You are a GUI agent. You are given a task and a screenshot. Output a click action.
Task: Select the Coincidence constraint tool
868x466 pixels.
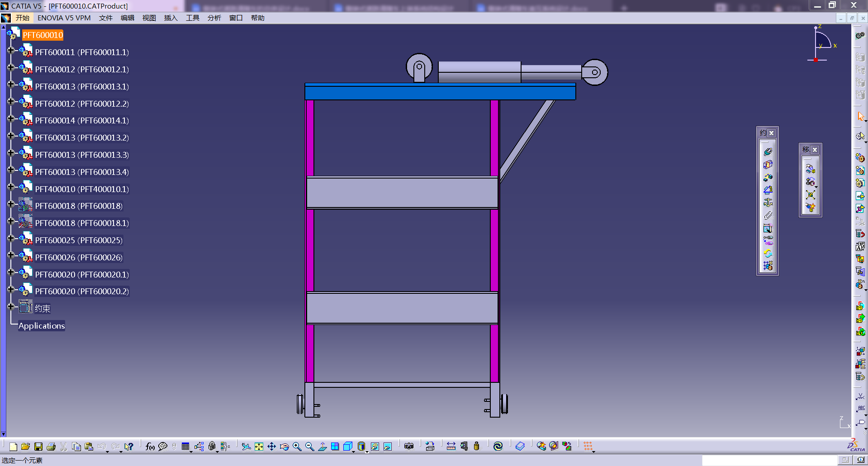click(768, 152)
